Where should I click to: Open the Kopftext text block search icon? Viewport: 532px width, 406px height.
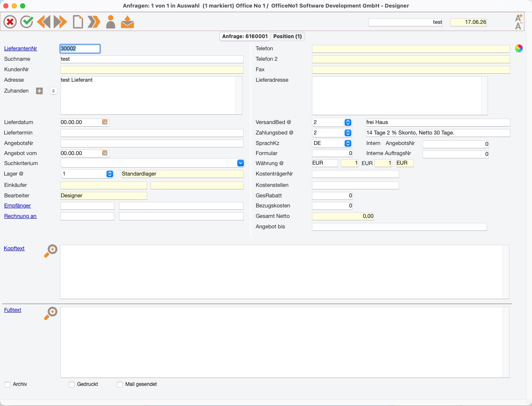(51, 251)
